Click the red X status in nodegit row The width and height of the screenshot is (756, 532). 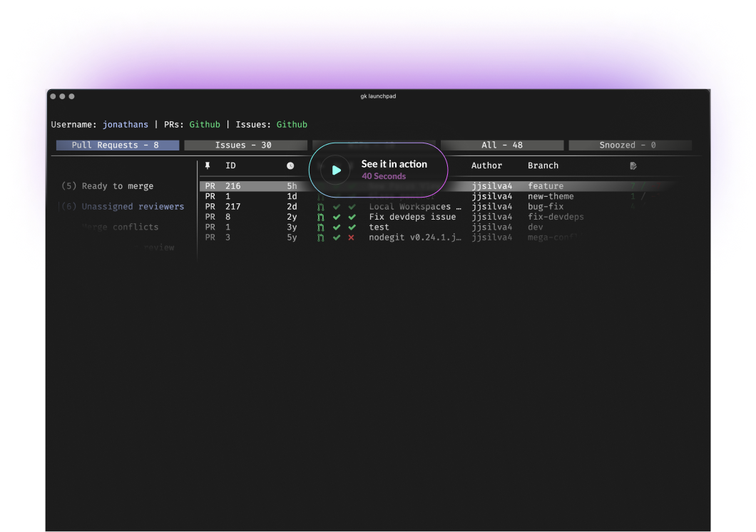tap(352, 237)
